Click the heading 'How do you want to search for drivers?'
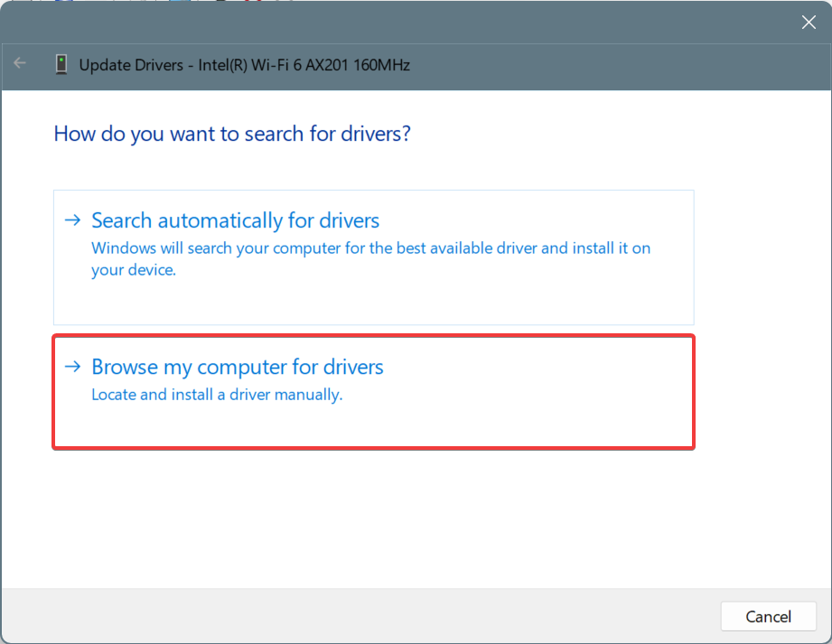Screen dimensions: 832x644 pyautogui.click(x=232, y=134)
